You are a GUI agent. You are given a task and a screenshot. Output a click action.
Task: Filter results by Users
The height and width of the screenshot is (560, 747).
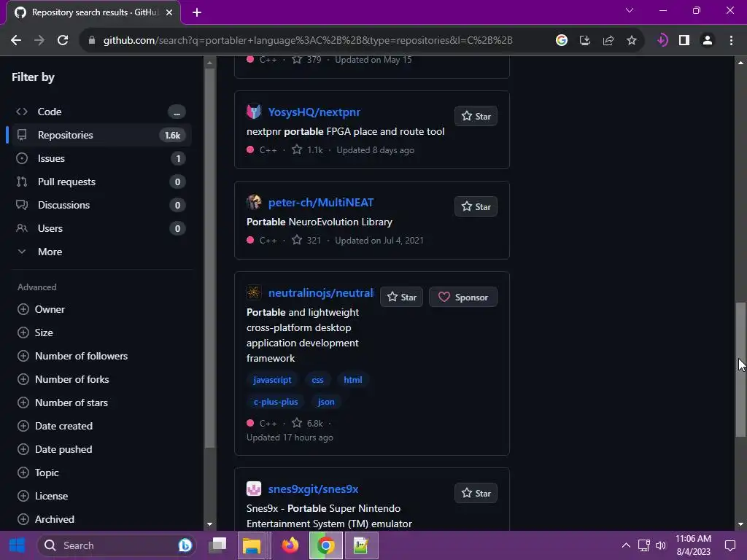coord(101,228)
